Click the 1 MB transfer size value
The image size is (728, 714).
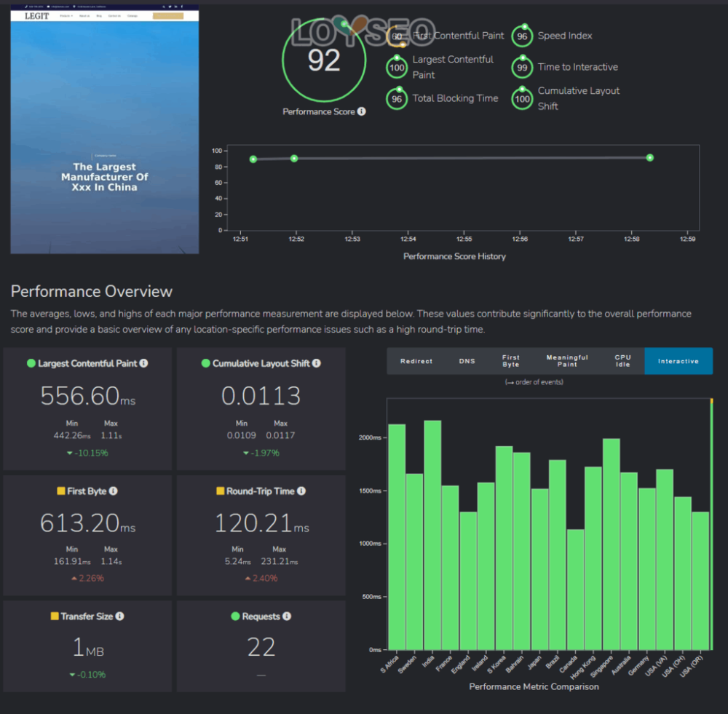pos(88,647)
